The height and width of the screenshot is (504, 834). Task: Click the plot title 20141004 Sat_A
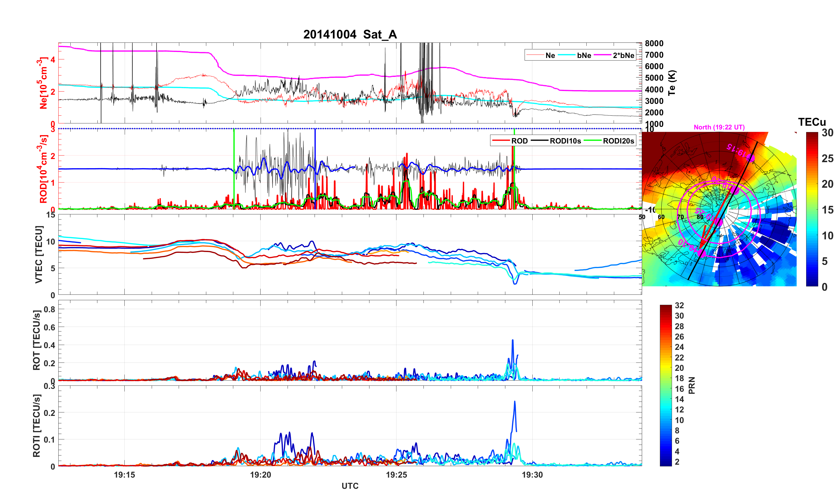(x=350, y=34)
